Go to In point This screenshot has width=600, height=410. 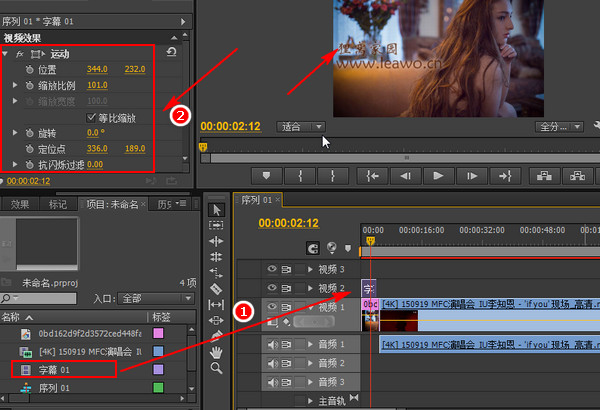coord(372,176)
